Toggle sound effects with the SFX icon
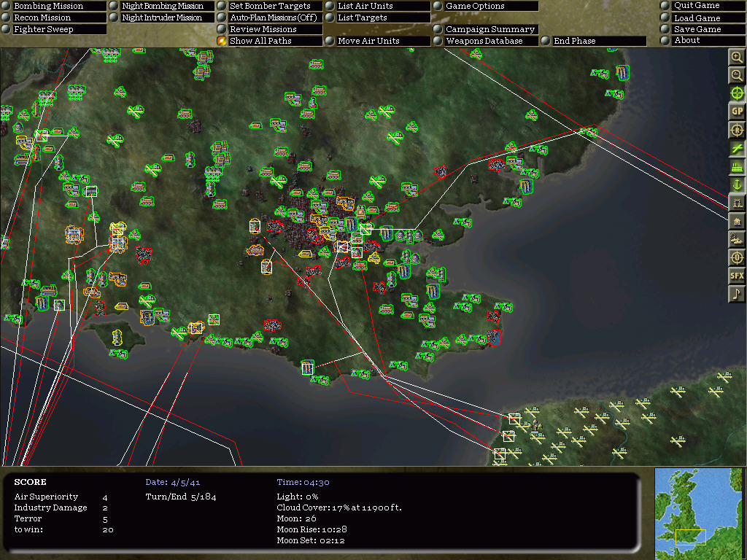The image size is (747, 560). tap(737, 276)
